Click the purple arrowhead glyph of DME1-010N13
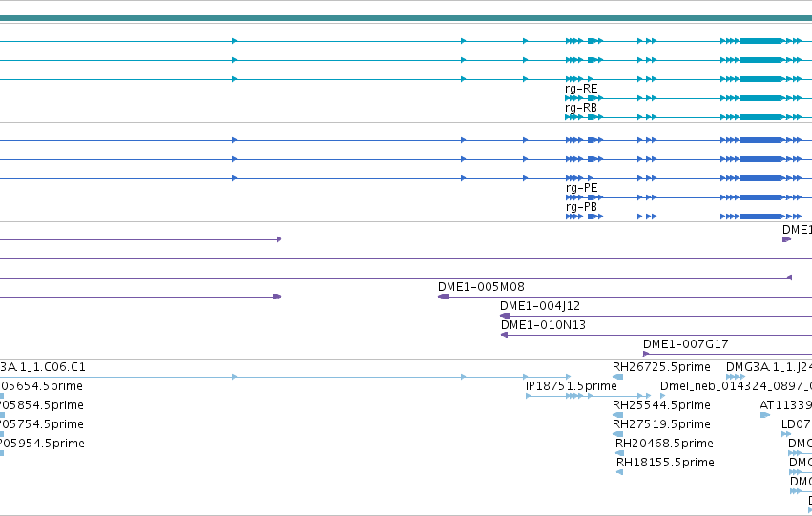 tap(504, 335)
